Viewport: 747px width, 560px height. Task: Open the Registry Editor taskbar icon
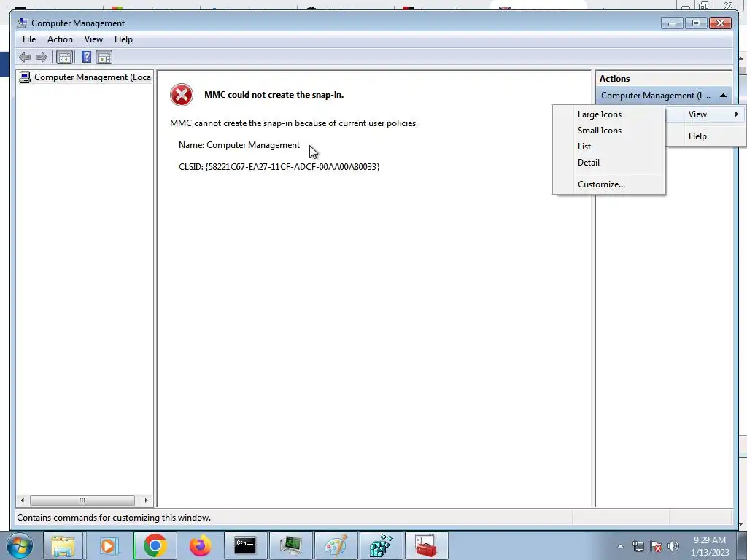[x=381, y=545]
